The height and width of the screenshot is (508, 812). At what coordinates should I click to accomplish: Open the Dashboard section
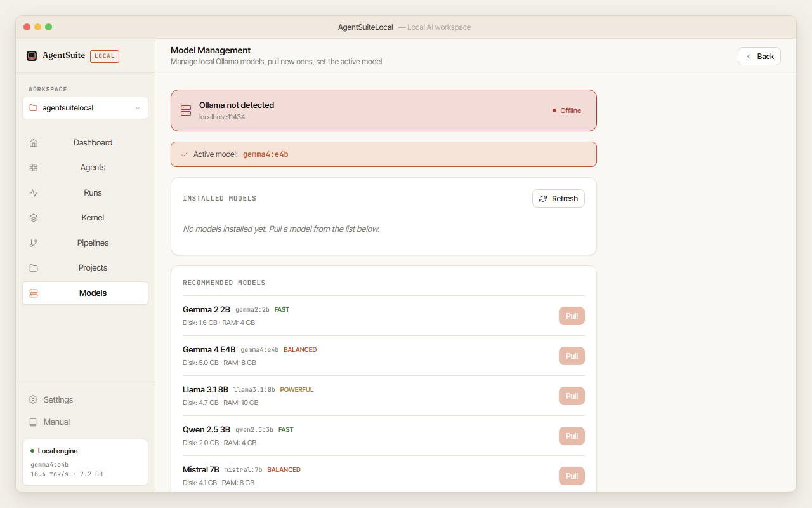(x=85, y=143)
